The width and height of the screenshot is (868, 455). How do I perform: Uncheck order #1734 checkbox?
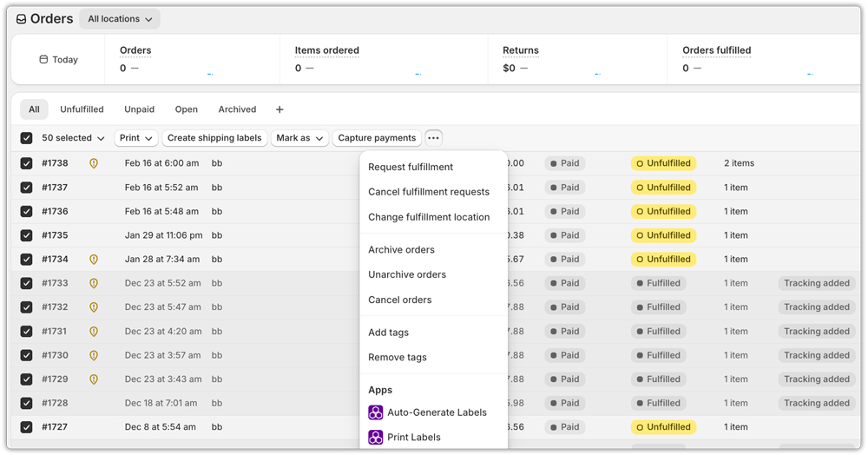click(26, 259)
